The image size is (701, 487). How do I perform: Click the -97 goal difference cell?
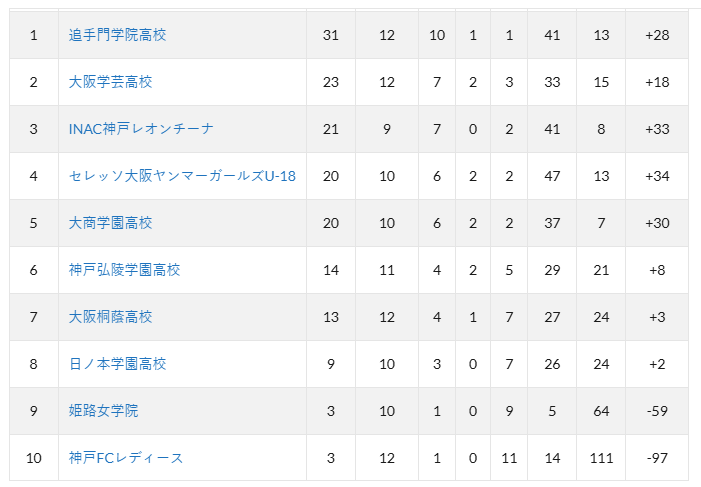coord(657,457)
